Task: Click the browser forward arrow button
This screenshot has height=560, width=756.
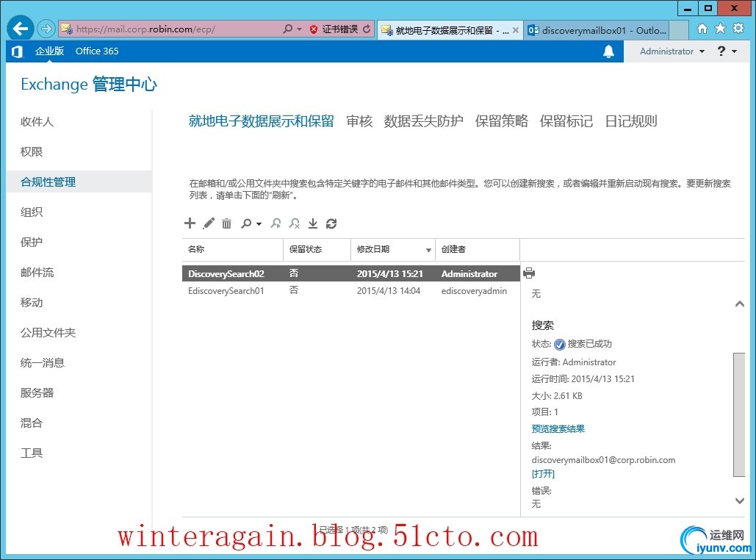Action: coord(46,29)
